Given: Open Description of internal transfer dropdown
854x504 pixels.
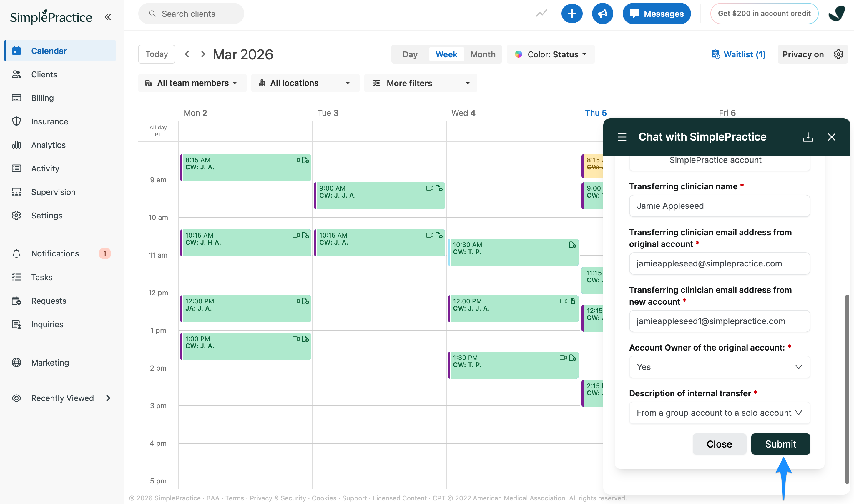Looking at the screenshot, I should coord(720,413).
